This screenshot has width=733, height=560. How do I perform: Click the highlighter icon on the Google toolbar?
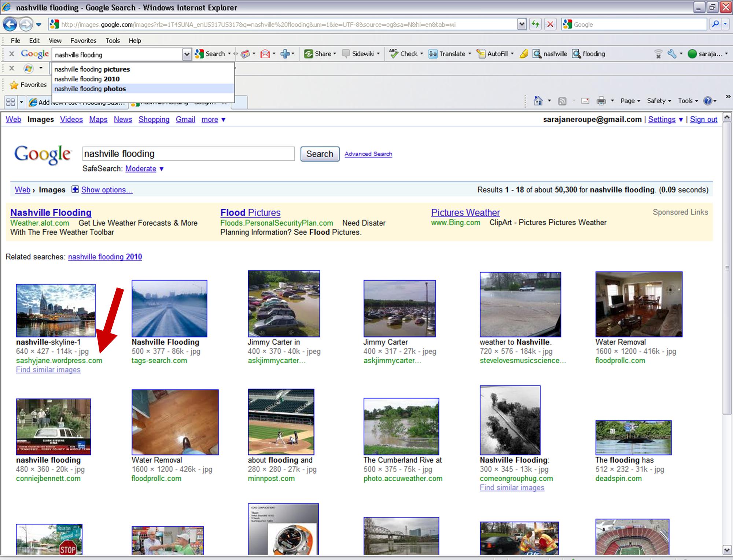(523, 54)
